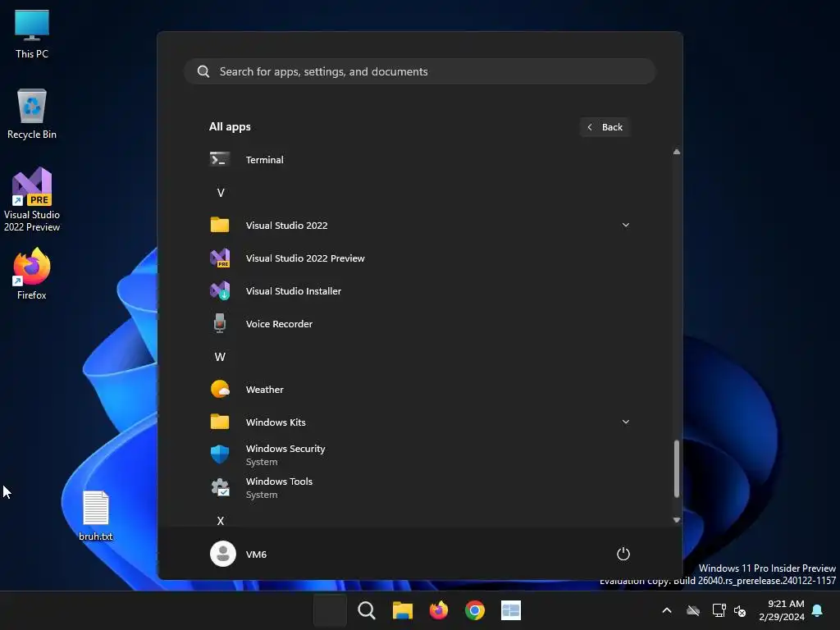Open the pinned window-tiles app on taskbar
Viewport: 840px width, 630px height.
click(x=511, y=610)
